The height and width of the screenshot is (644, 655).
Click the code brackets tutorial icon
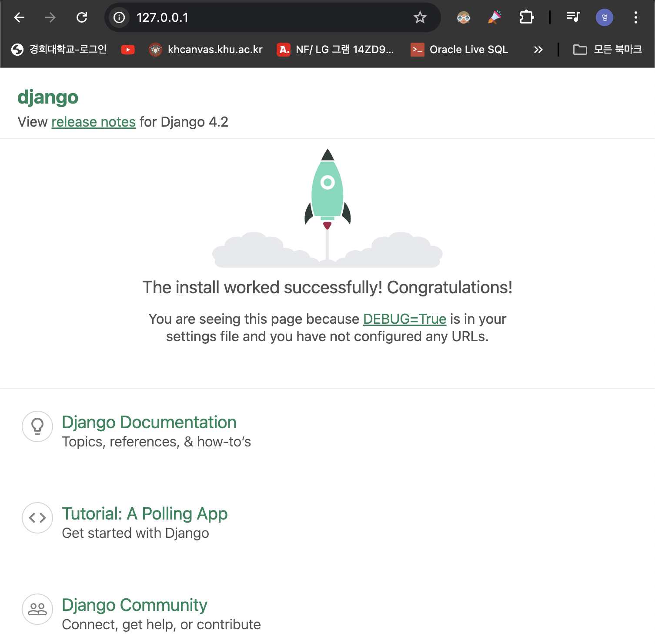pyautogui.click(x=37, y=518)
